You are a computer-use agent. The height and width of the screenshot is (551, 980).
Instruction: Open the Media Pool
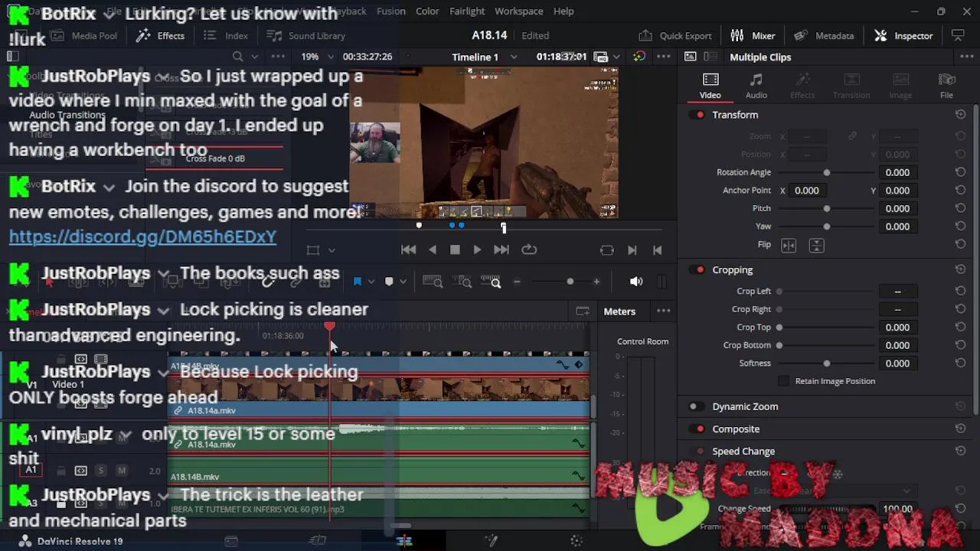coord(83,35)
